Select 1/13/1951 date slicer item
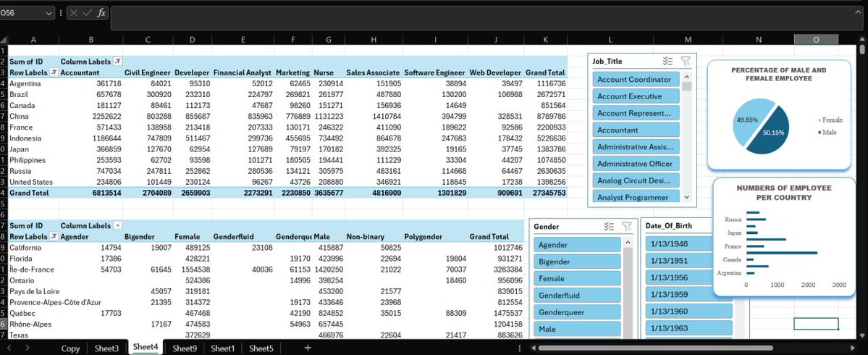Viewport: 868px width, 355px height. pyautogui.click(x=678, y=261)
